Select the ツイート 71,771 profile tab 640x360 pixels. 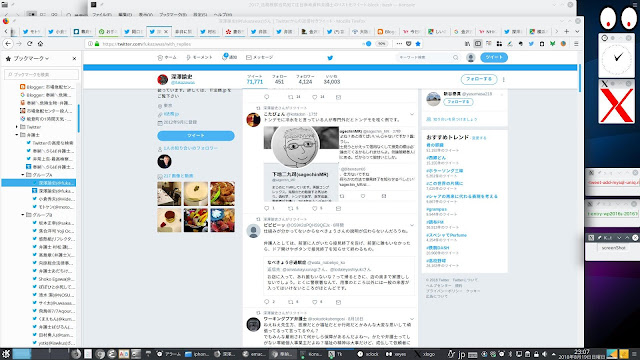(255, 80)
